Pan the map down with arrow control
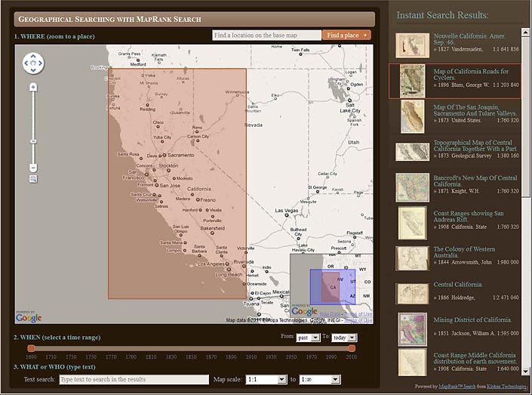This screenshot has height=395, width=532. tap(33, 70)
